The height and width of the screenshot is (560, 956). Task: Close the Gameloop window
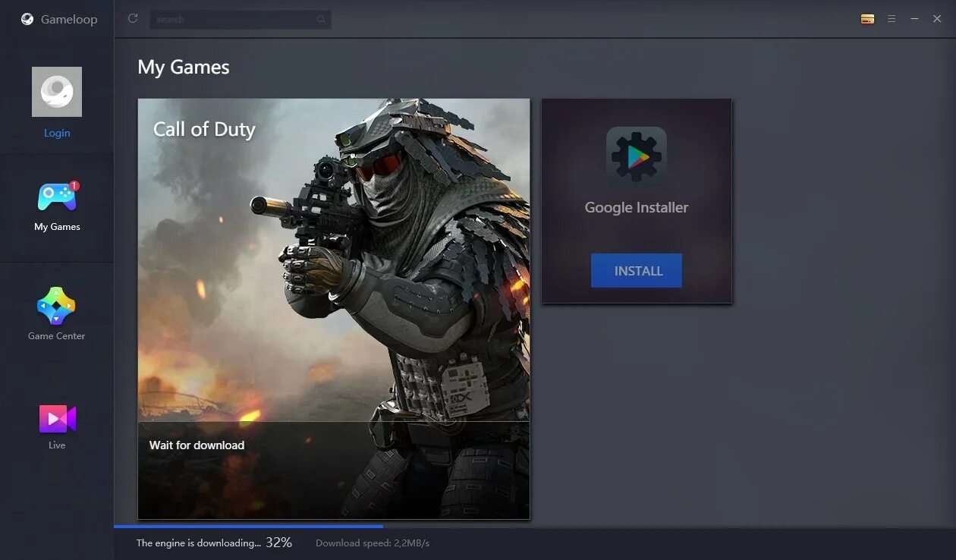coord(937,19)
